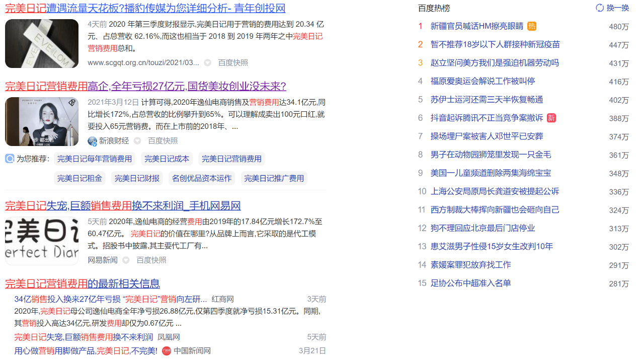Select suggestion 完美日记成本
The image size is (644, 359).
pyautogui.click(x=167, y=159)
